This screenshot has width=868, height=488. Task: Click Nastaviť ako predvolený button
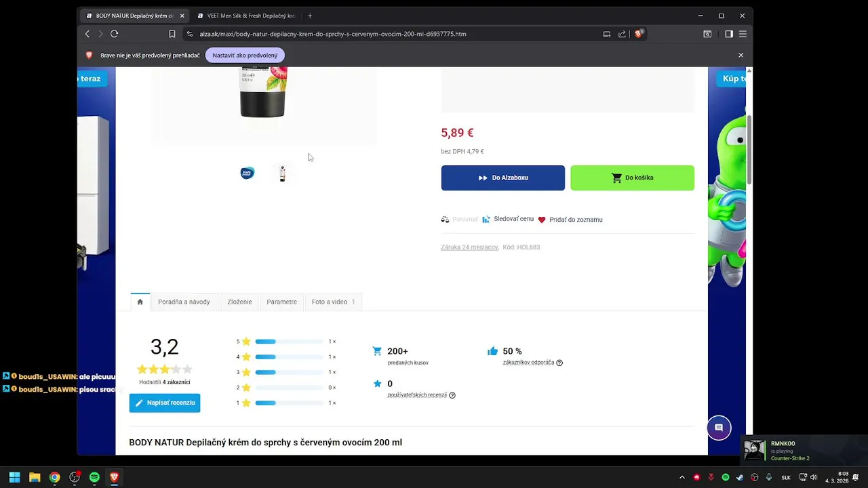[245, 55]
